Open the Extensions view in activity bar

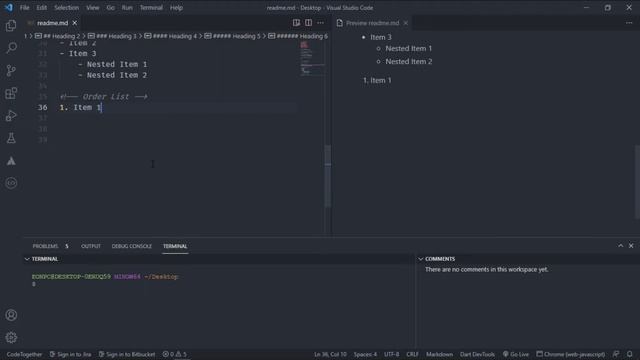pos(11,93)
